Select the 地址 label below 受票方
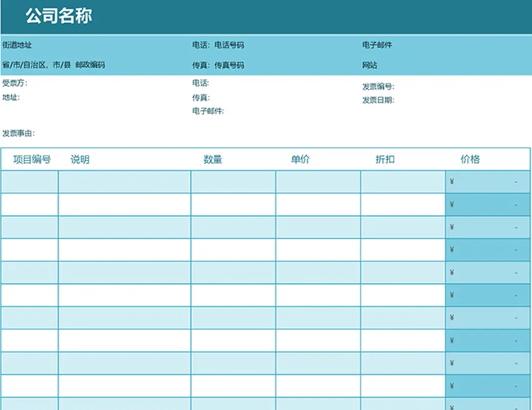 coord(11,97)
